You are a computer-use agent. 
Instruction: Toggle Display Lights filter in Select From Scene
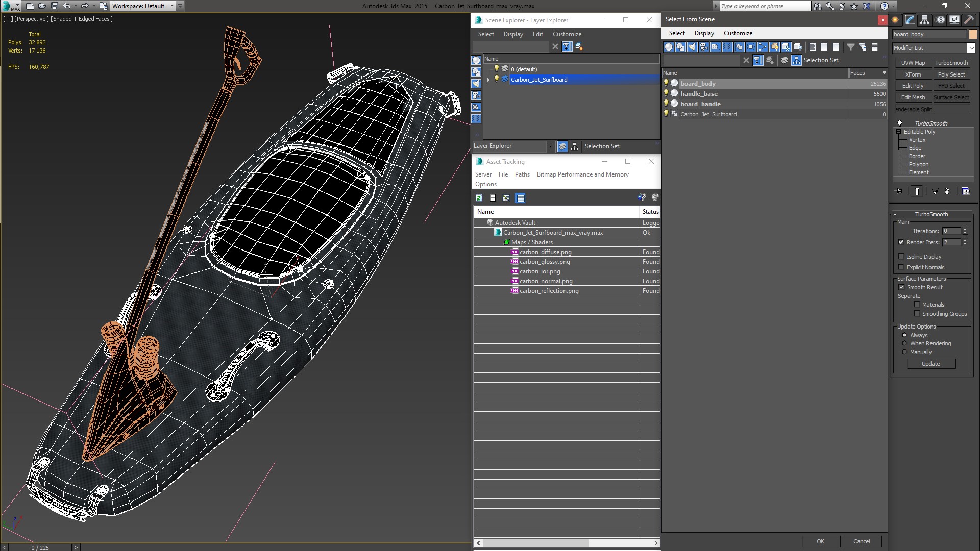tap(692, 47)
